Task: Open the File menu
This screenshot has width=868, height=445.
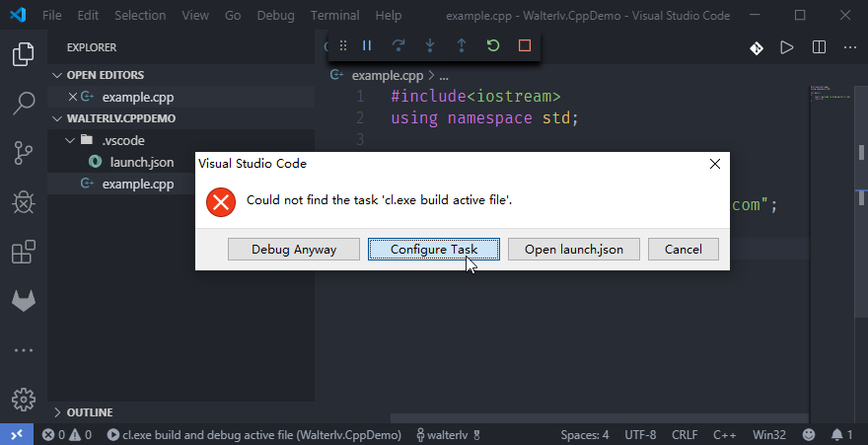Action: coord(52,15)
